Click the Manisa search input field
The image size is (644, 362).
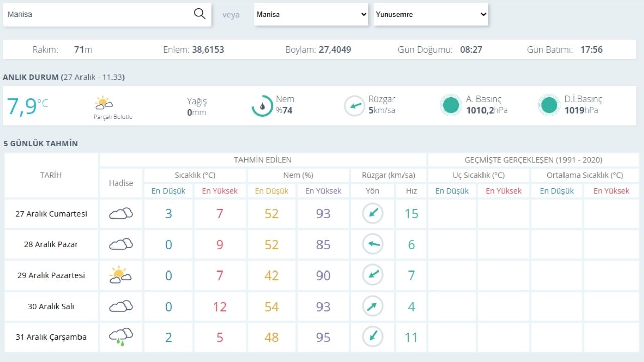pyautogui.click(x=96, y=15)
